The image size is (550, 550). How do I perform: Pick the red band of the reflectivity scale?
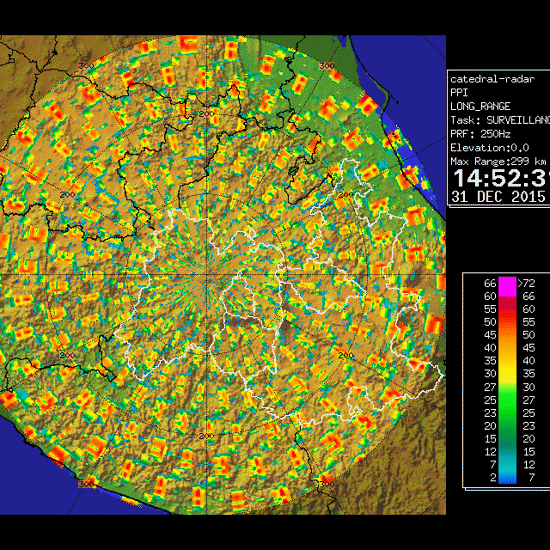(507, 316)
